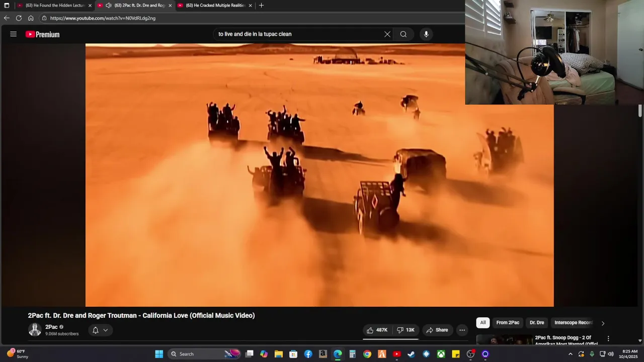644x362 pixels.
Task: Close the He Cracked Multiple Realities tab
Action: (250, 6)
